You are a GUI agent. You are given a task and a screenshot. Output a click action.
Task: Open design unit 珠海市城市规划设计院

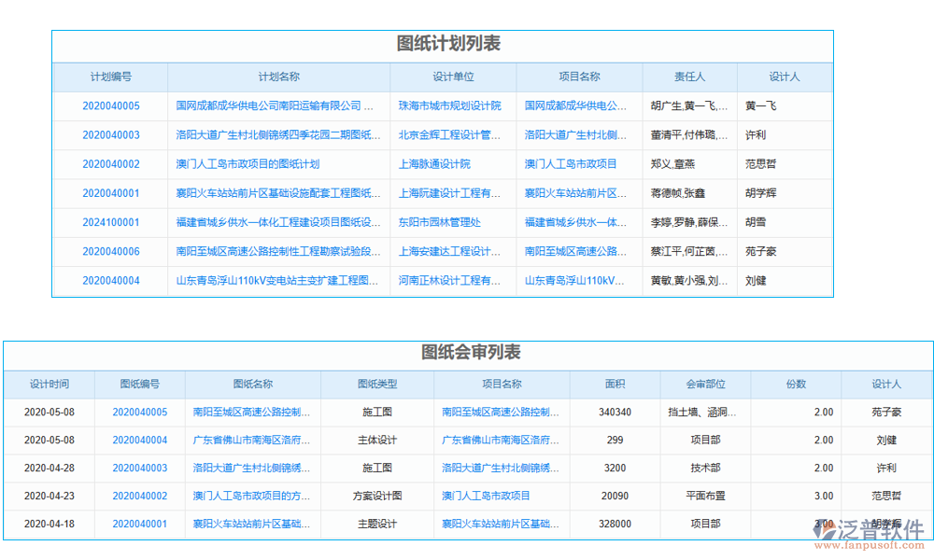(450, 105)
